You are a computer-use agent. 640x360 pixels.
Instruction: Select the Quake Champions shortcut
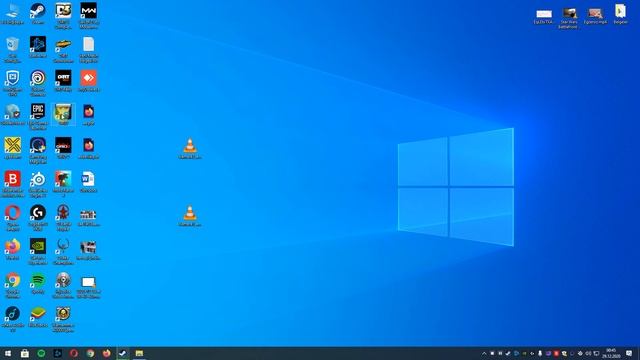tap(63, 251)
